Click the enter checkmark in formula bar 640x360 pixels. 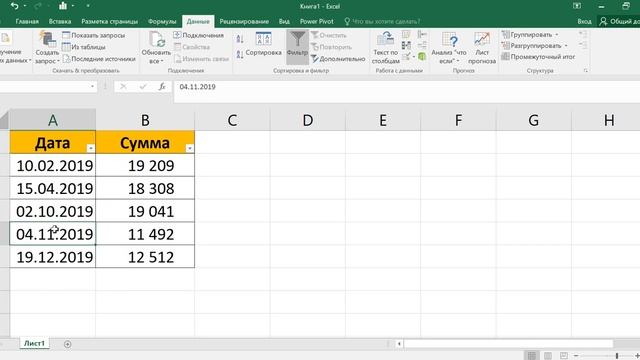click(142, 87)
